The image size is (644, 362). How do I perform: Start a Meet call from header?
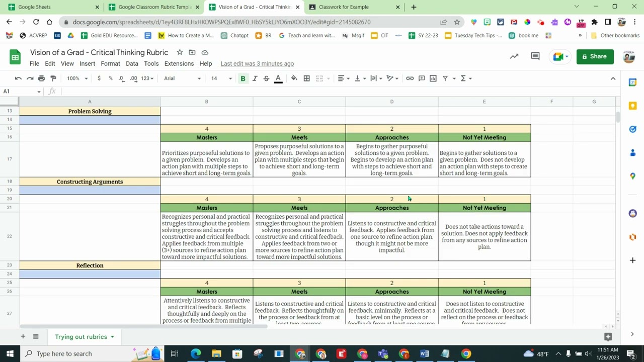point(560,56)
